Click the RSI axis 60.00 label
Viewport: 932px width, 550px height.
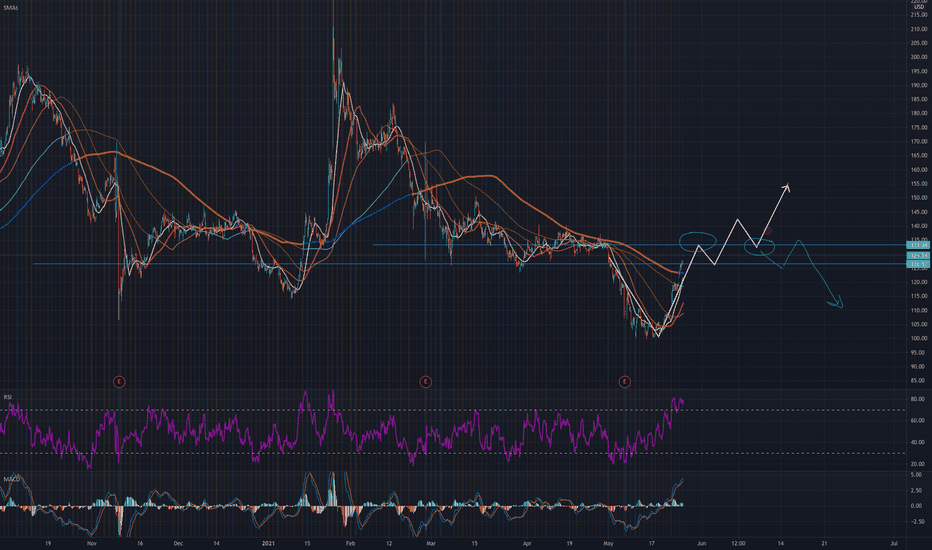pyautogui.click(x=918, y=420)
